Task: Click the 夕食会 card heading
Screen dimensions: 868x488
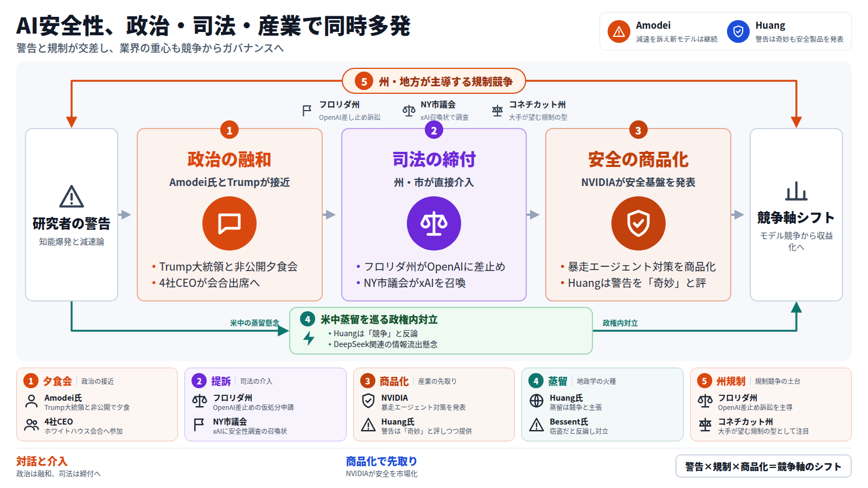Action: click(x=57, y=381)
